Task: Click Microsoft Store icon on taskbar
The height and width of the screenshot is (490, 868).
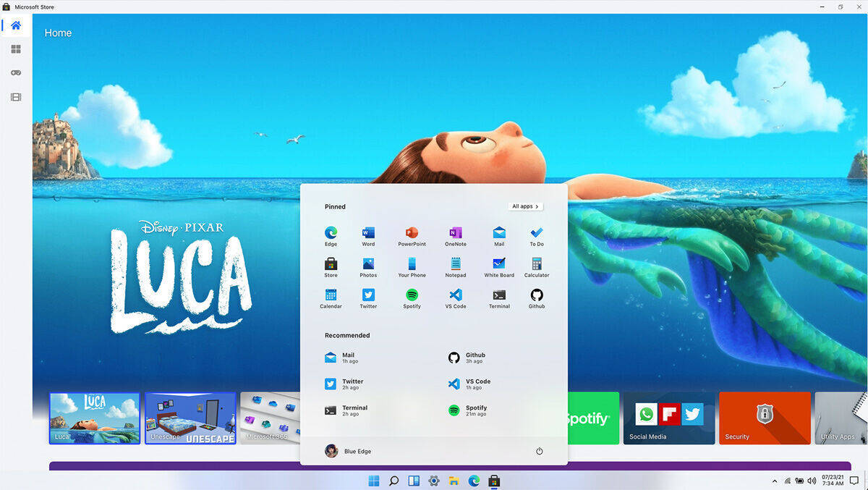Action: coord(494,481)
